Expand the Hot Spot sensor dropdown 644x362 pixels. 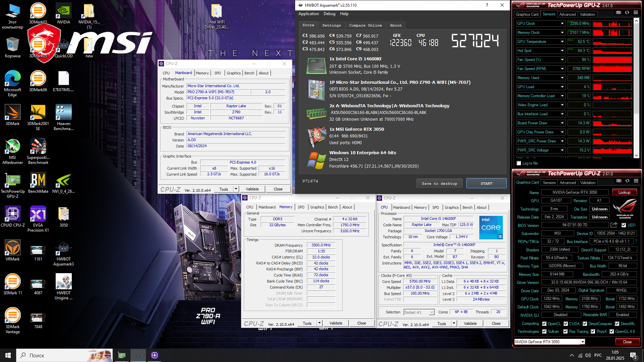562,51
